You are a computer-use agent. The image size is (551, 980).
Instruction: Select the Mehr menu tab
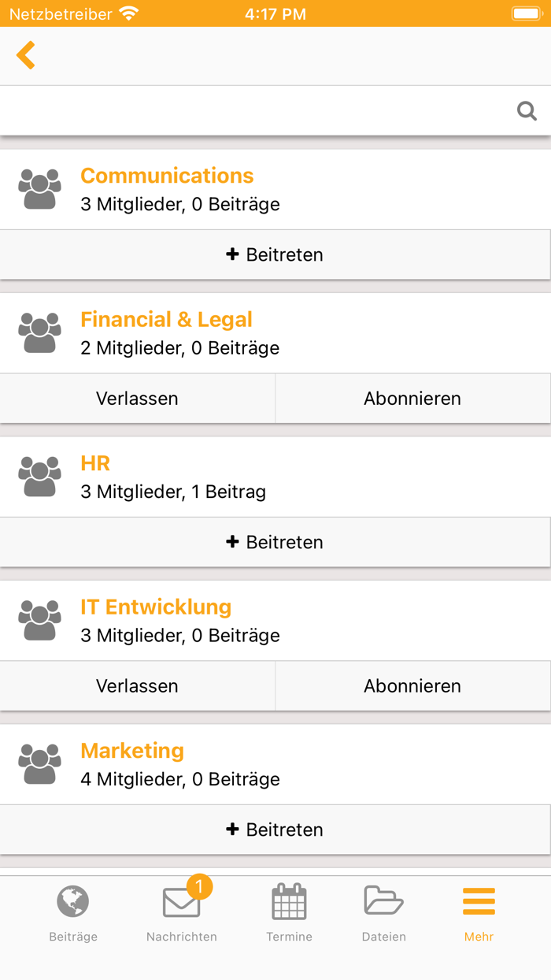tap(479, 914)
